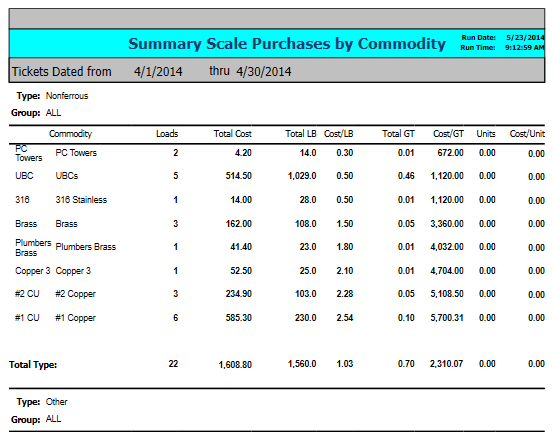Click the Total Type cost value 1,608.80
The image size is (554, 432).
tap(235, 365)
